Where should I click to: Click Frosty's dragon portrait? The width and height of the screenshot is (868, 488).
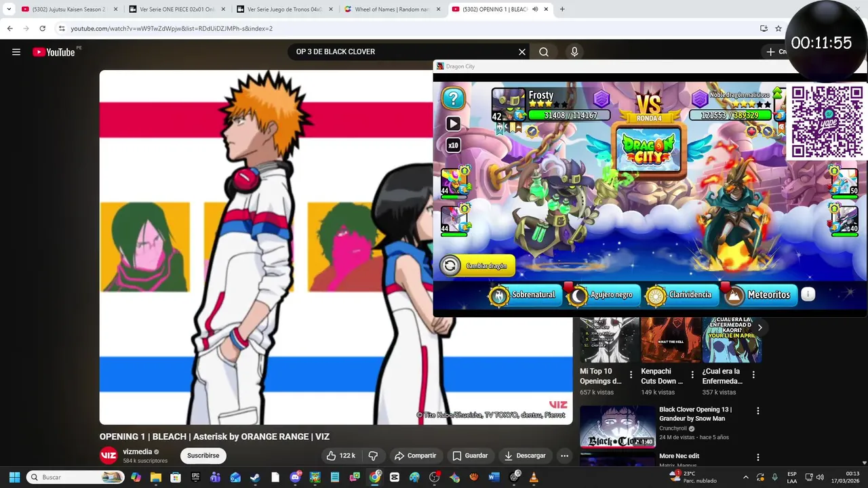click(508, 104)
